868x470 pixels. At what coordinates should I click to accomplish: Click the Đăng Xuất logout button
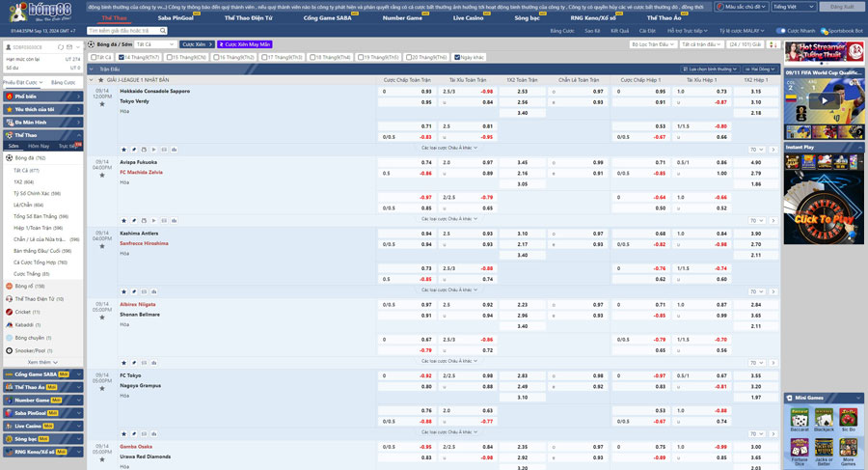pyautogui.click(x=842, y=7)
